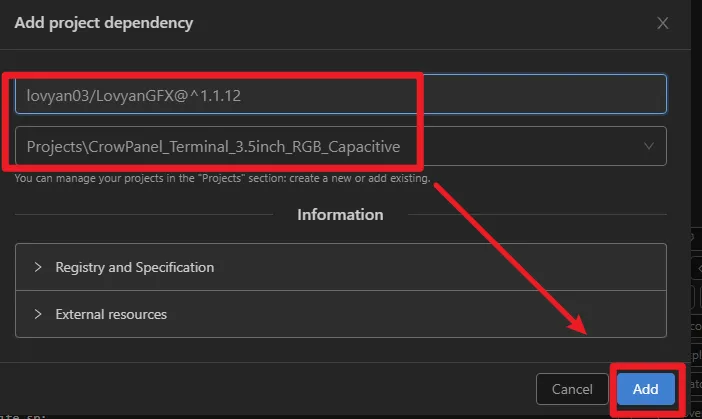Image resolution: width=702 pixels, height=419 pixels.
Task: Click the chevron beside Registry and Specification
Action: point(38,267)
